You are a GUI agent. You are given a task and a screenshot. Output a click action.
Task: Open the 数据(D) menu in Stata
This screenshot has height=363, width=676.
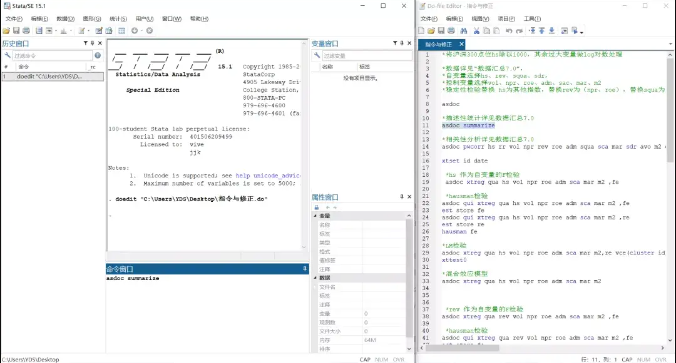(66, 19)
